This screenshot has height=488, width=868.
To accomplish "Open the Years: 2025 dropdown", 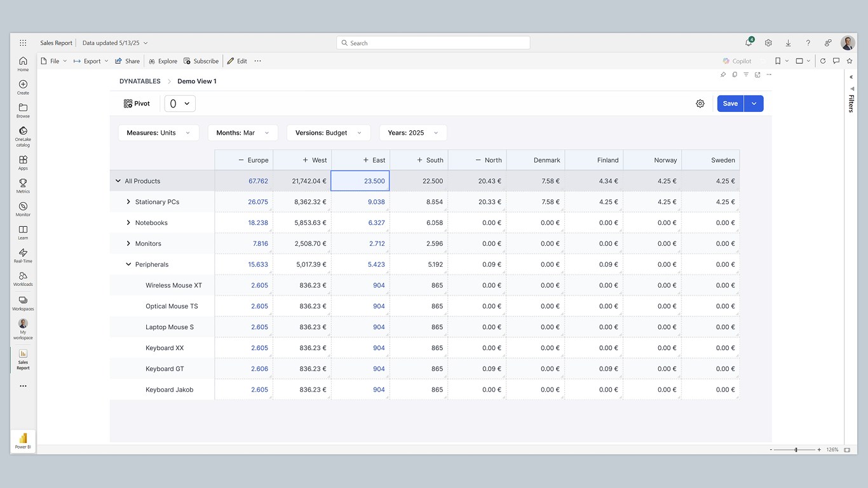I will click(x=413, y=133).
